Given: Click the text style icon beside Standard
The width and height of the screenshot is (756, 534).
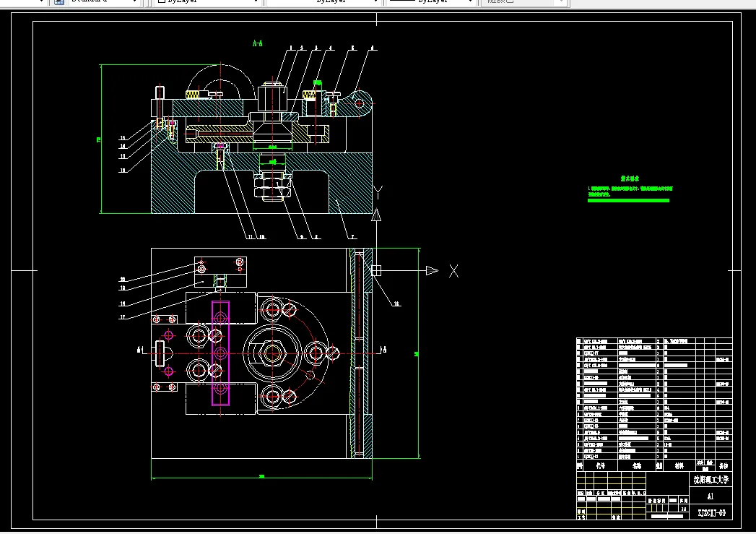Looking at the screenshot, I should pyautogui.click(x=59, y=2).
